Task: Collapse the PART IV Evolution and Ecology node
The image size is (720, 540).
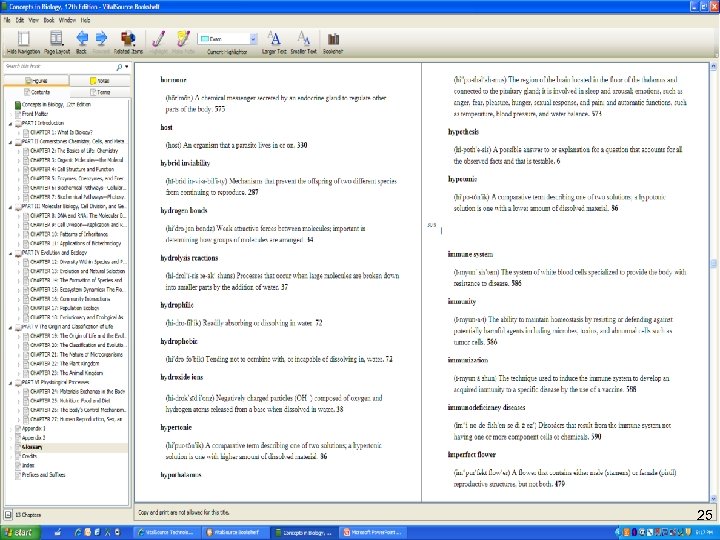Action: 11,253
